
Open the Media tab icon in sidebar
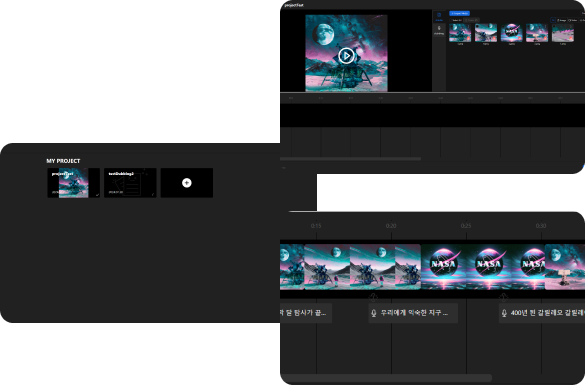click(x=439, y=16)
